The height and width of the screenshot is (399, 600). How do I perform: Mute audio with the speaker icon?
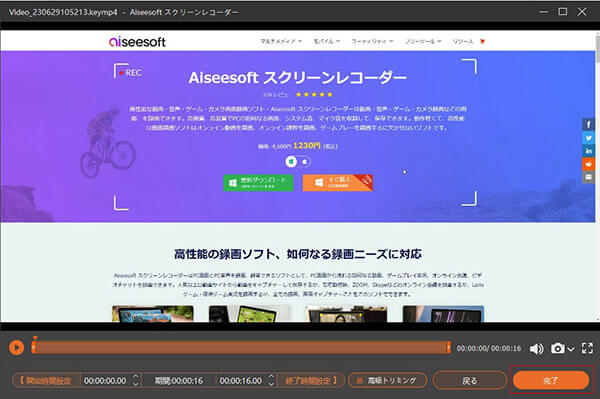(x=536, y=349)
